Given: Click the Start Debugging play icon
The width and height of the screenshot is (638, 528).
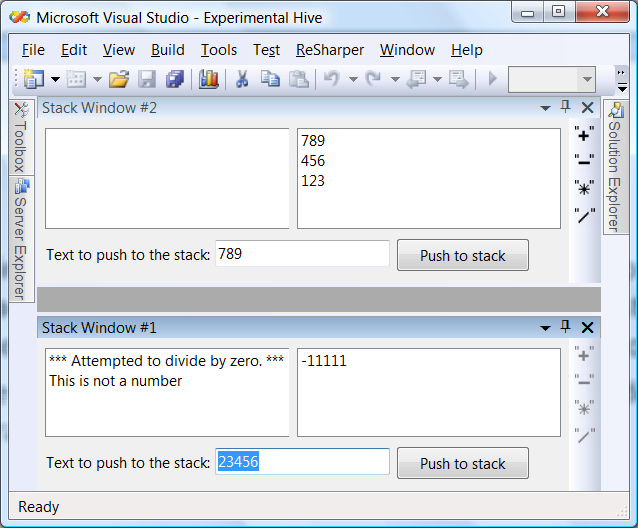Looking at the screenshot, I should (492, 79).
